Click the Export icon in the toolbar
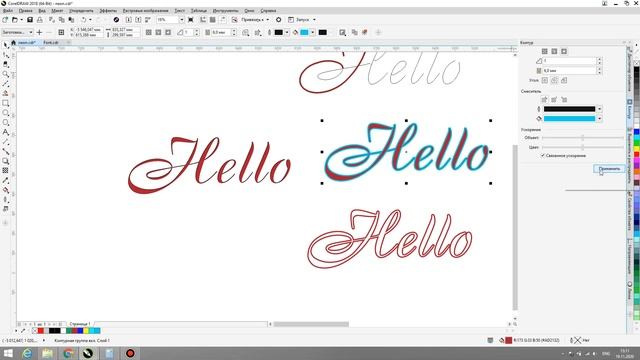 click(x=138, y=20)
